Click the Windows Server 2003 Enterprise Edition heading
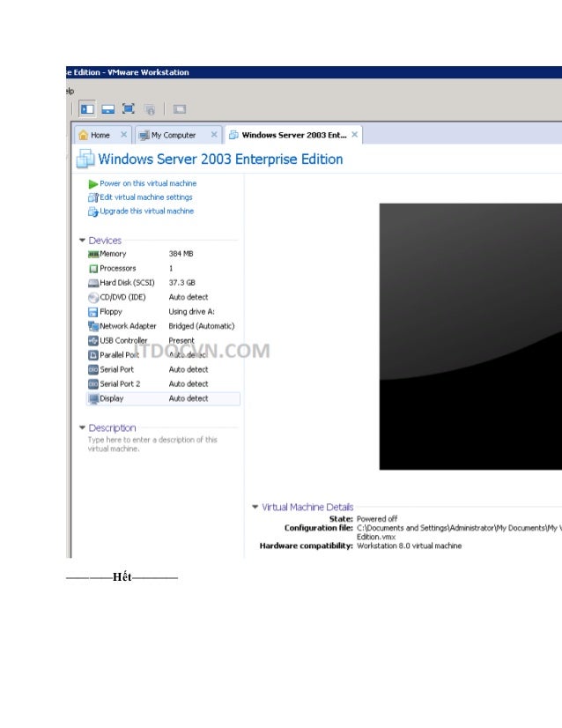The width and height of the screenshot is (562, 728). tap(220, 160)
